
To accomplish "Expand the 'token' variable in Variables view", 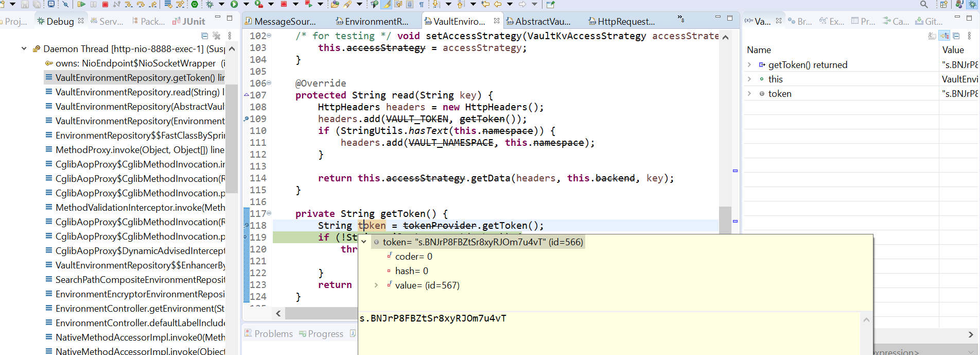I will coord(749,93).
